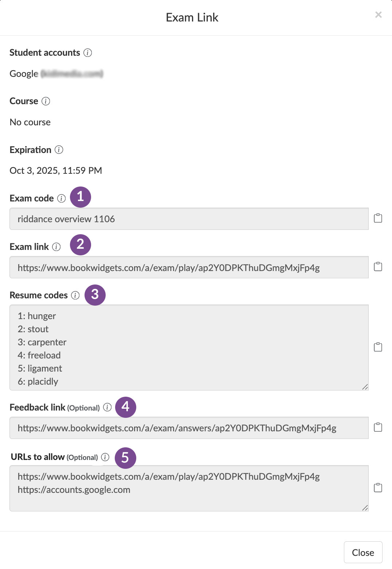Show info about the Exam link
The width and height of the screenshot is (392, 569).
56,247
